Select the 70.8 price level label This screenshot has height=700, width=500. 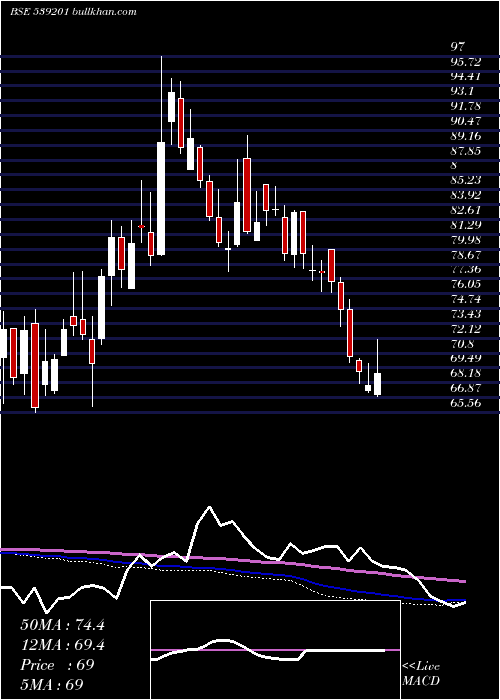462,344
